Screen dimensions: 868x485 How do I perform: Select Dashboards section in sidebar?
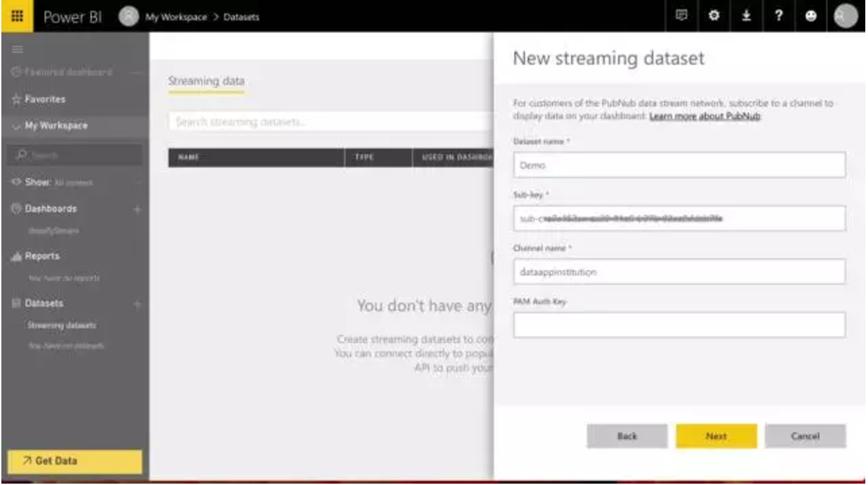[51, 209]
